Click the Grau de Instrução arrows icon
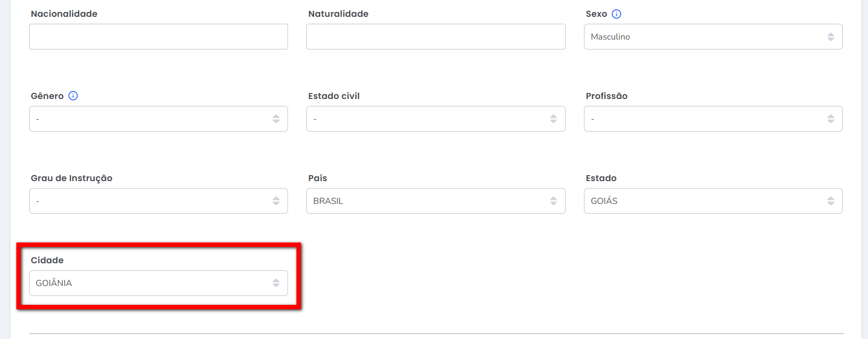 [x=276, y=201]
